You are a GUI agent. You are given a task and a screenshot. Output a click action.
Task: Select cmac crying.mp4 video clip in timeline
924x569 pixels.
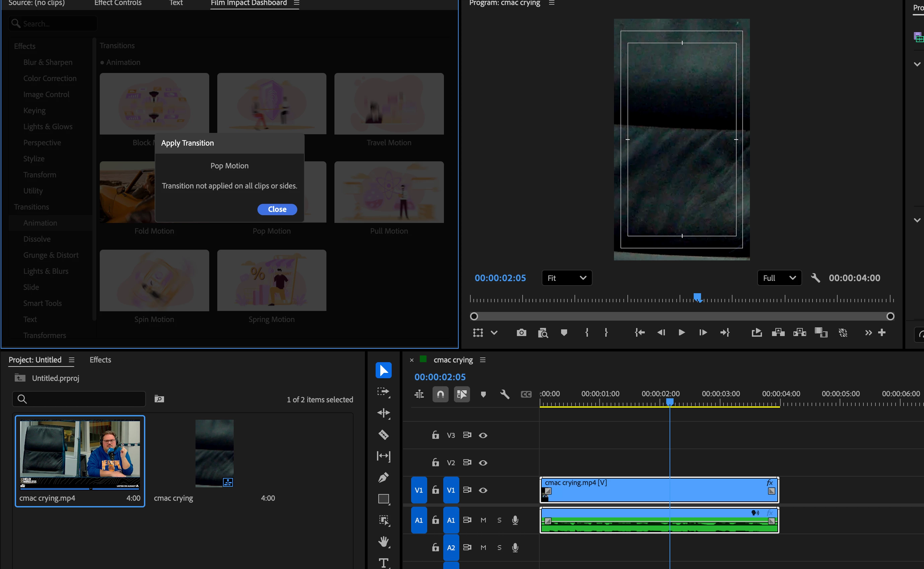coord(660,490)
